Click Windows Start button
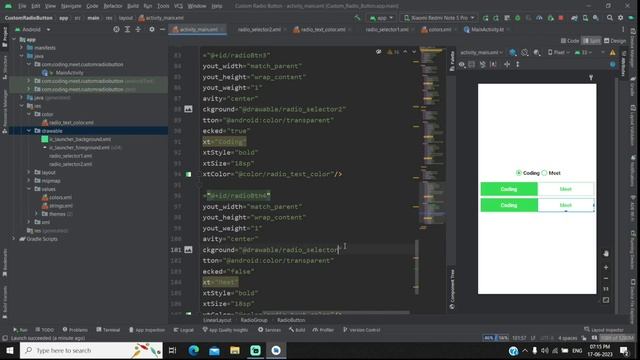Screen dimensions: 640x360 [9, 350]
